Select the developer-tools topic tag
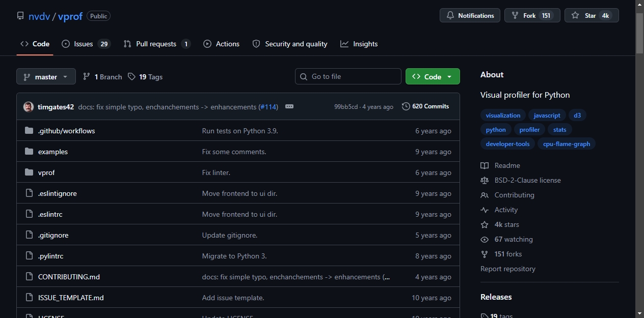Screen dimensions: 644x318 [507, 144]
